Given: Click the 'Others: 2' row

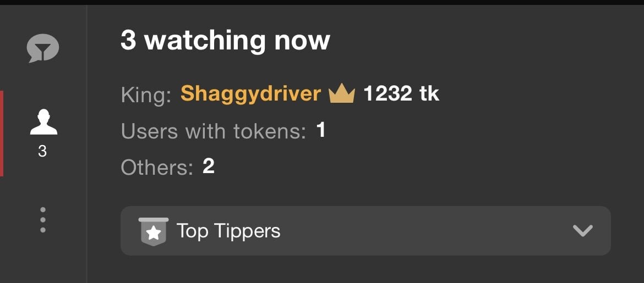Looking at the screenshot, I should click(167, 168).
